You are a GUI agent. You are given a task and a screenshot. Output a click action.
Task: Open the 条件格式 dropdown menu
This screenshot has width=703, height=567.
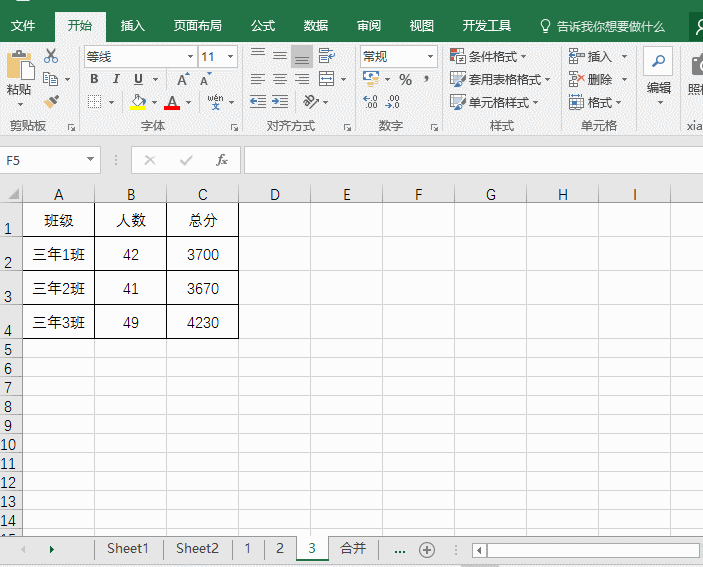[489, 57]
